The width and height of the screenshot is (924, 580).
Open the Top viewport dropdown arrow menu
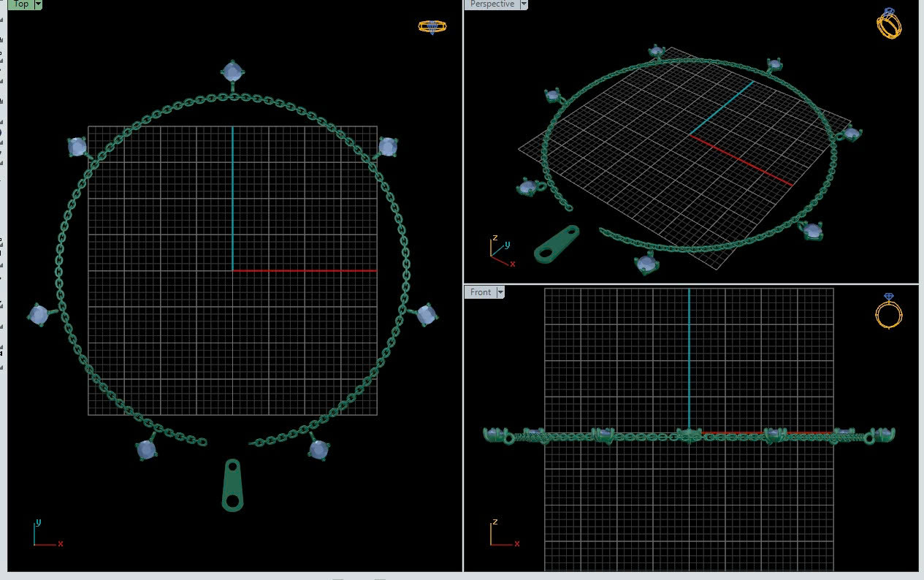(38, 4)
